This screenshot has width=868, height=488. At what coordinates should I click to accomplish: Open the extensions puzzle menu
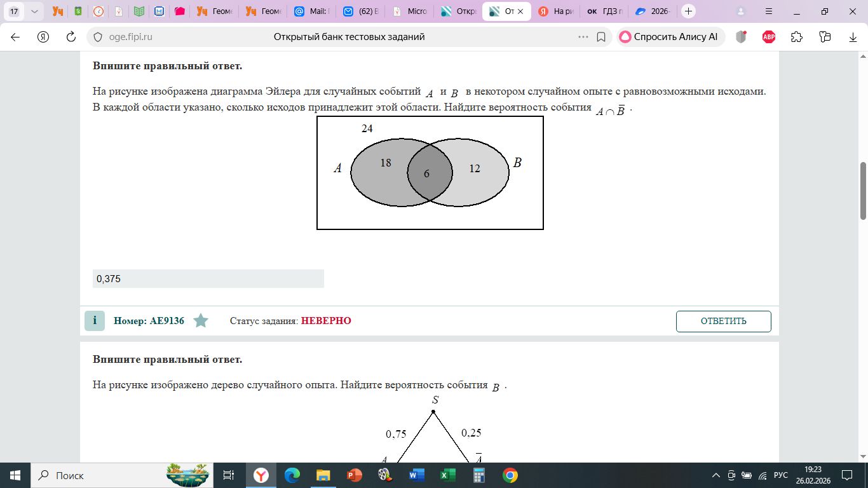click(797, 37)
